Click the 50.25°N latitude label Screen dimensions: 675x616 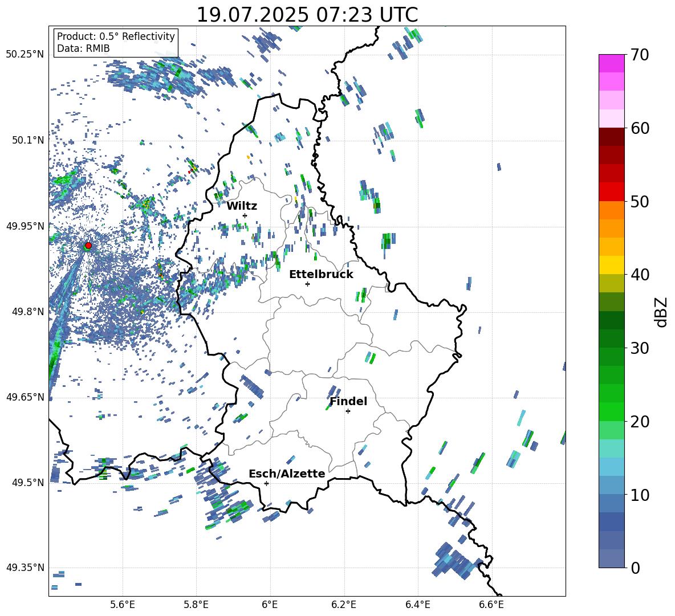(x=25, y=55)
